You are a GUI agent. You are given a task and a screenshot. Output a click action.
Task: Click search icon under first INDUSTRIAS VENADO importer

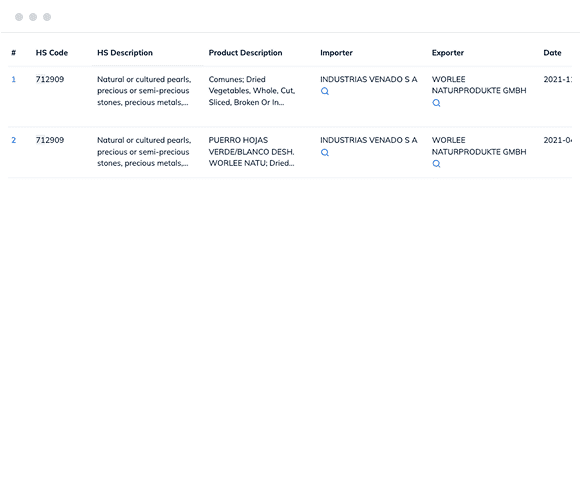click(x=325, y=91)
